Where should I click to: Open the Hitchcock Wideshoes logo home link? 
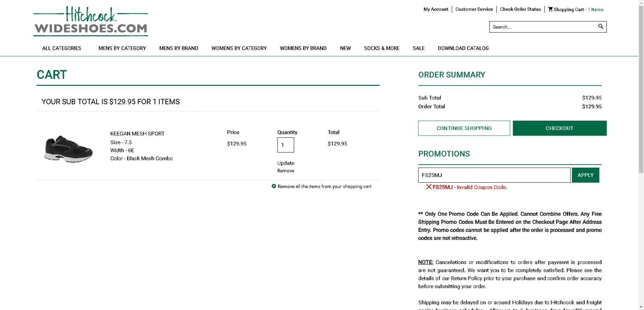(91, 21)
